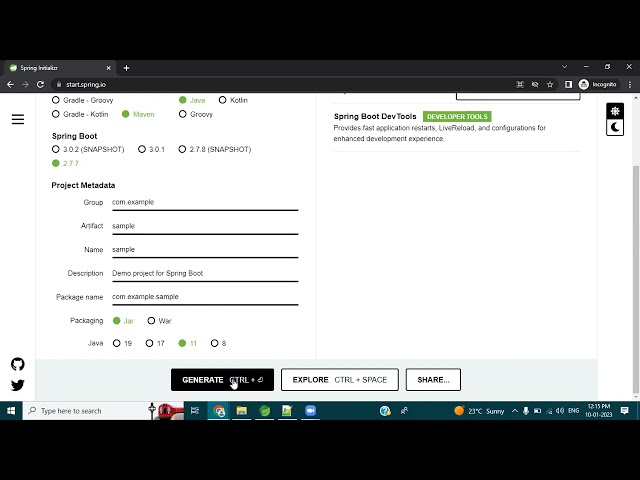Image resolution: width=640 pixels, height=480 pixels.
Task: Select Java version 11
Action: coord(188,343)
